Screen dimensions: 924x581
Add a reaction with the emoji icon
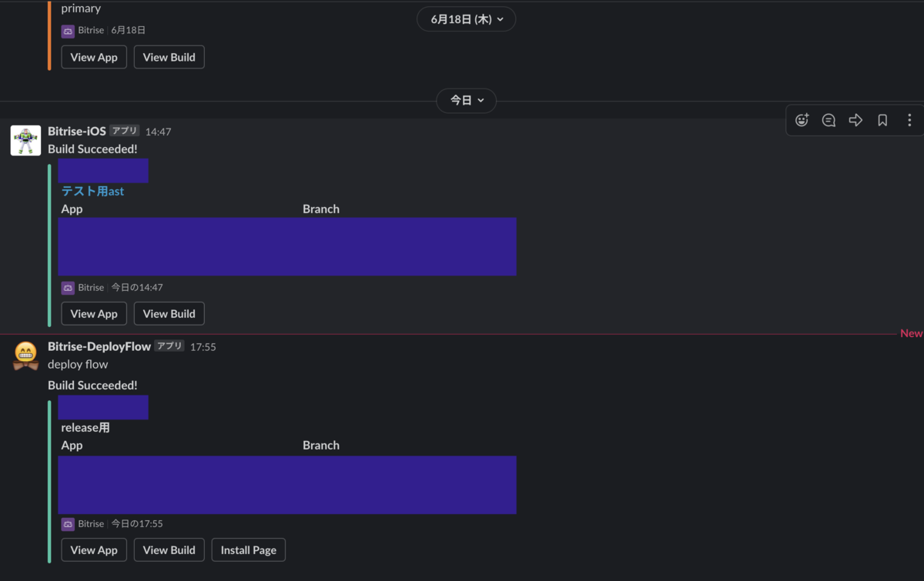point(802,120)
